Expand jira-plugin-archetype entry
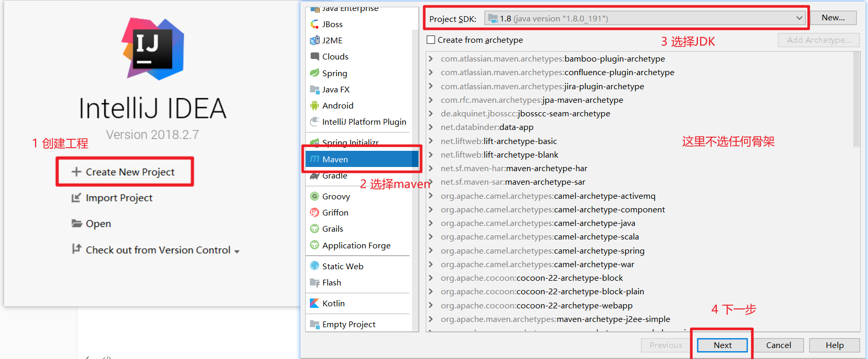 click(431, 86)
